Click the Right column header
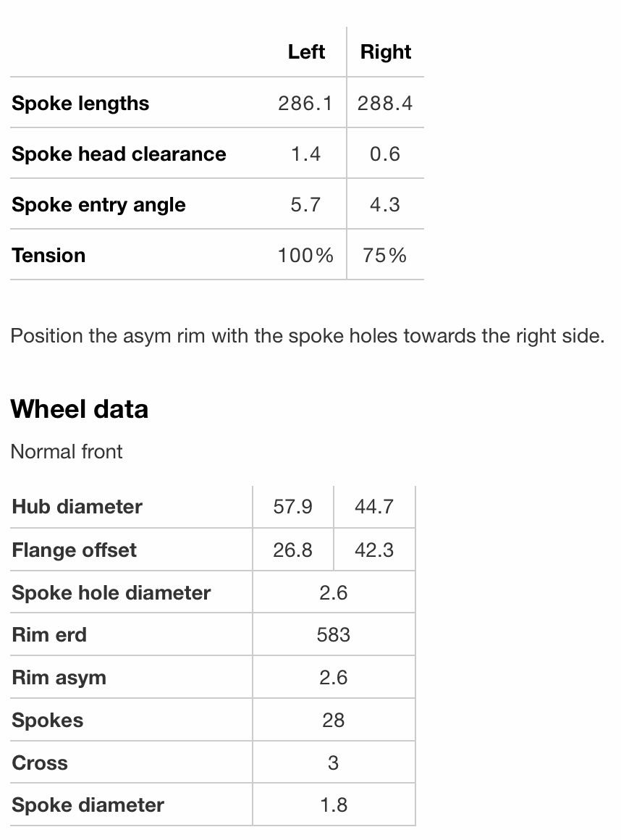Image resolution: width=621 pixels, height=840 pixels. pyautogui.click(x=385, y=52)
